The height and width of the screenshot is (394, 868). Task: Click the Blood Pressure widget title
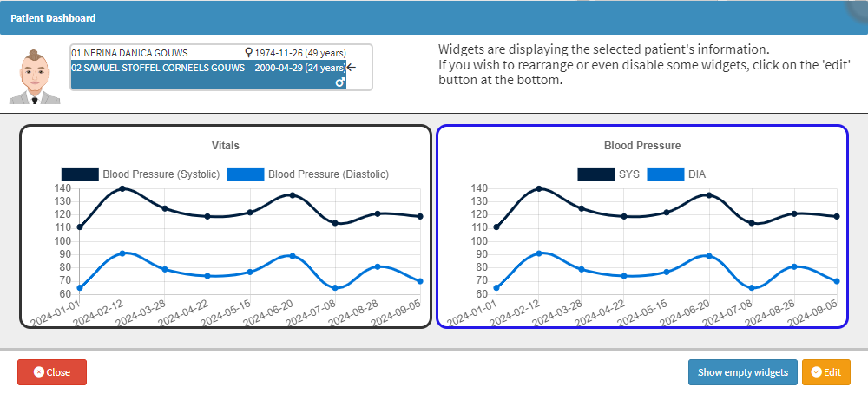pyautogui.click(x=642, y=146)
